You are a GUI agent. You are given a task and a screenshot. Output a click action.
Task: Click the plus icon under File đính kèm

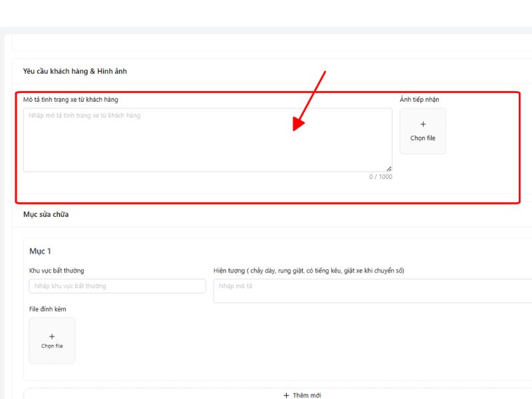tap(52, 336)
